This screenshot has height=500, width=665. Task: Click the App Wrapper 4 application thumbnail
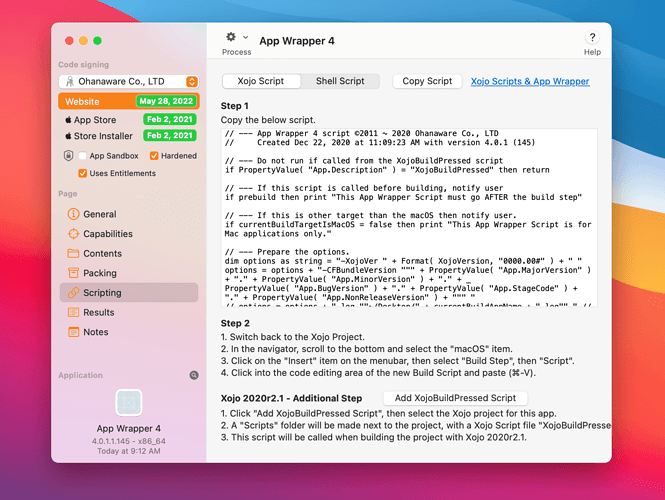129,402
